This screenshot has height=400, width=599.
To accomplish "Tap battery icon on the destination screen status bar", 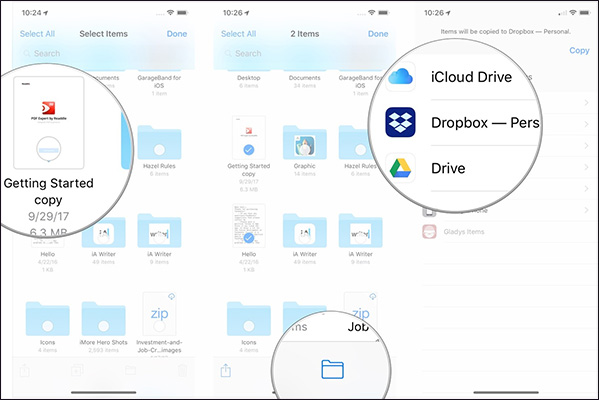I will (585, 13).
